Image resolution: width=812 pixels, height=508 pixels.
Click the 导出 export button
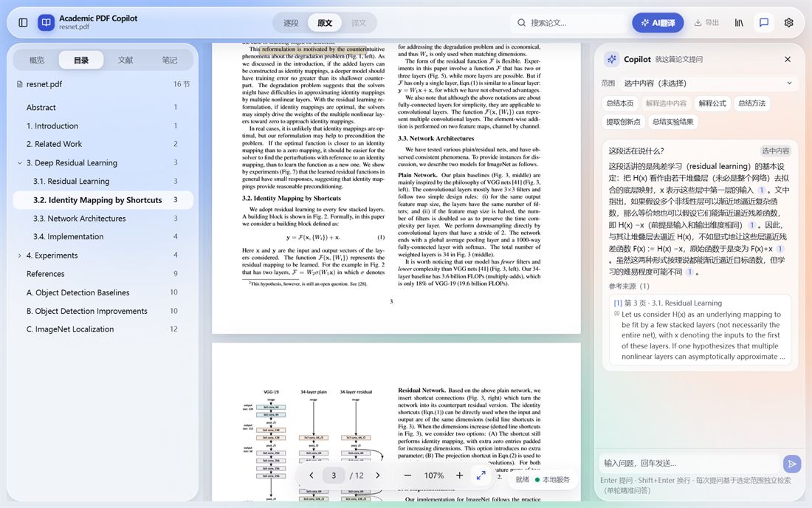point(707,23)
